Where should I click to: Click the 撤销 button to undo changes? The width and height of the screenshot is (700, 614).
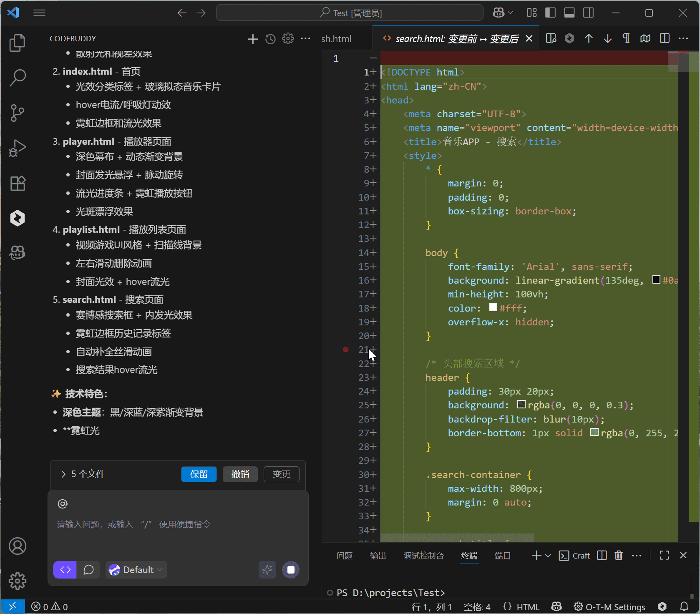pos(240,474)
